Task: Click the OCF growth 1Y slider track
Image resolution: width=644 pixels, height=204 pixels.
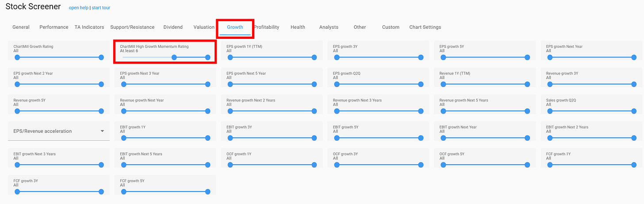Action: tap(272, 165)
